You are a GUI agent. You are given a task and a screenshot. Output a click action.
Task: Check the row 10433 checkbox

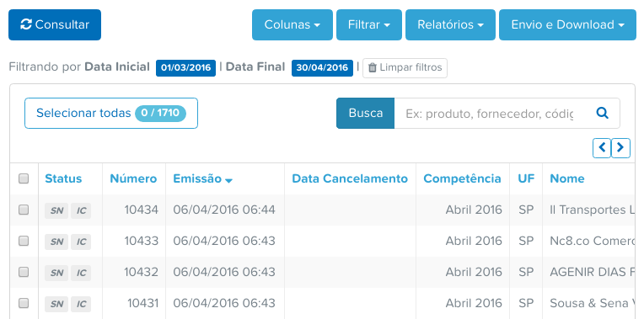(24, 241)
